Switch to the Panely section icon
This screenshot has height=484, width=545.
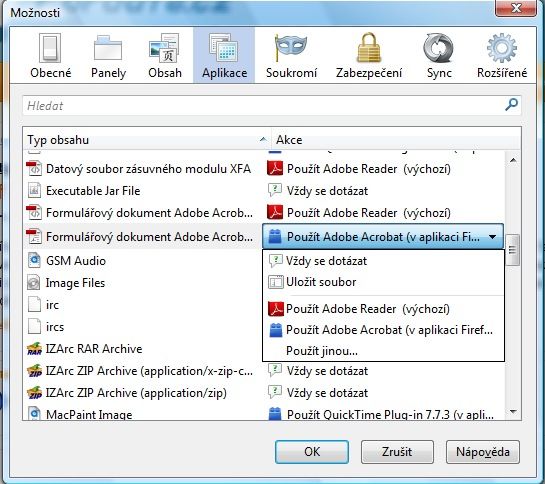coord(108,56)
